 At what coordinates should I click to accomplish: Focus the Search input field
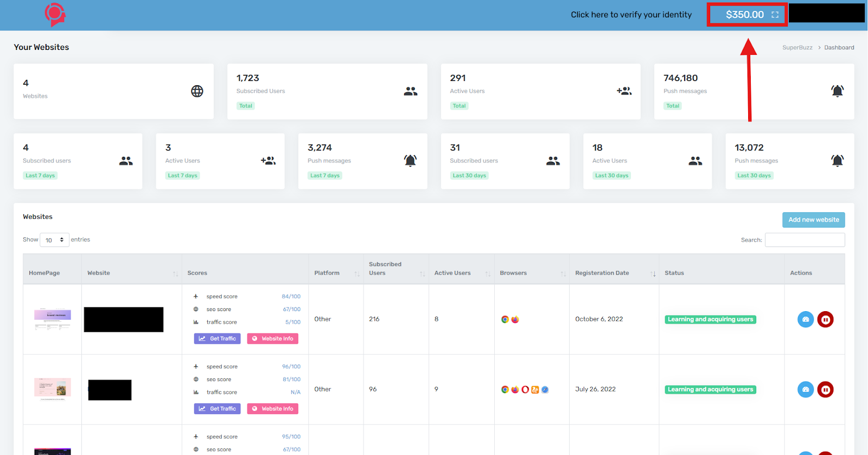[x=805, y=240]
